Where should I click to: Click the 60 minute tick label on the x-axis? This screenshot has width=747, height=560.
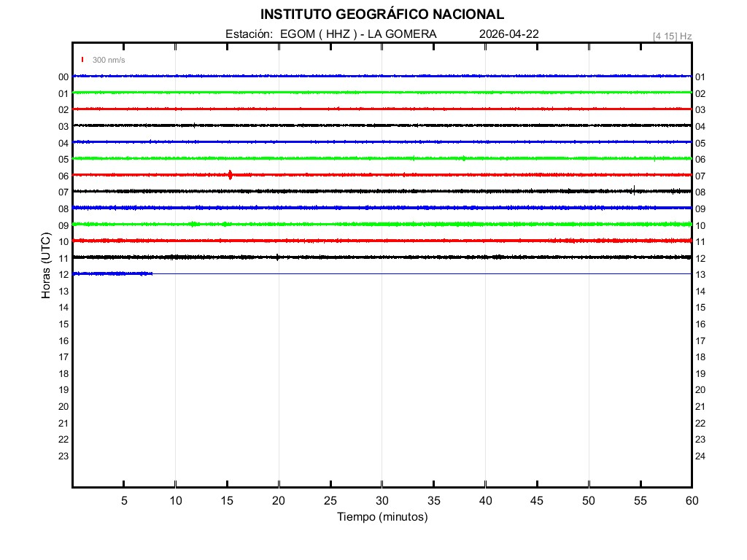[x=692, y=500]
